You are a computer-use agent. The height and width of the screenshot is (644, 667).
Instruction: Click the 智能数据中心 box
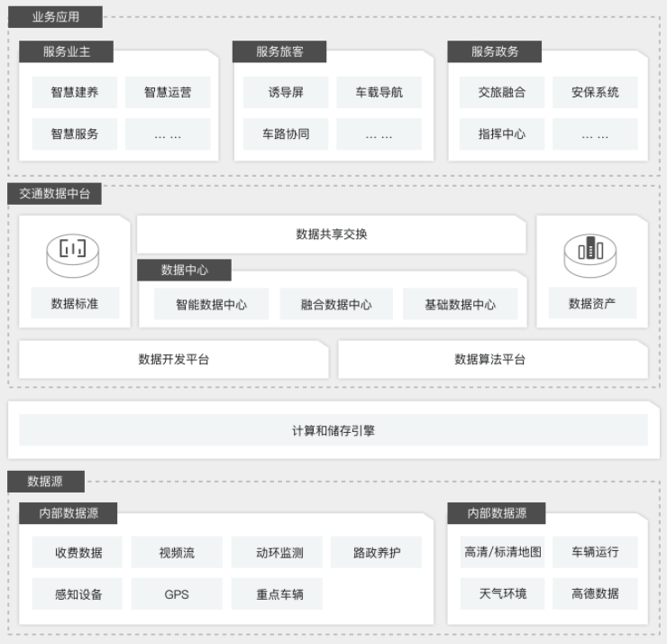point(212,304)
